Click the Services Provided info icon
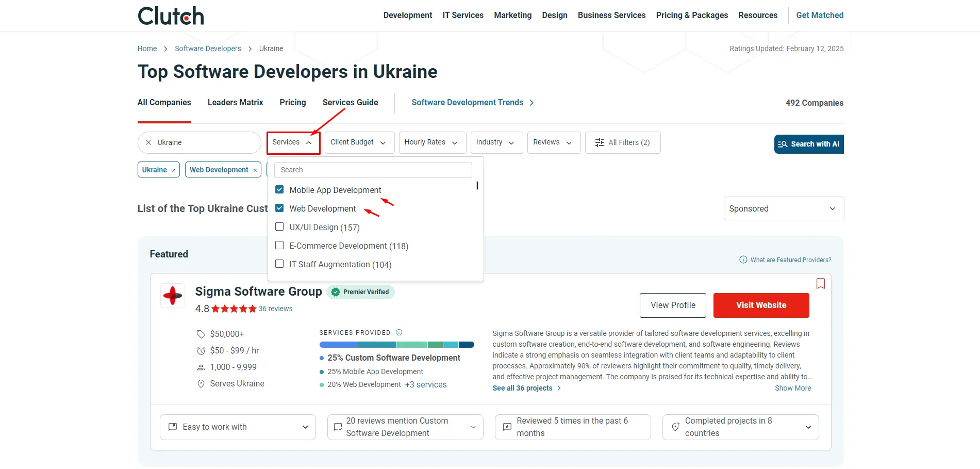The image size is (980, 469). (399, 332)
